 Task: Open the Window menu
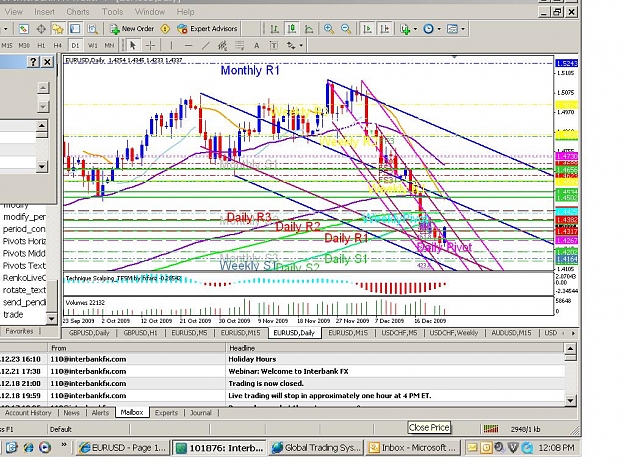(150, 12)
